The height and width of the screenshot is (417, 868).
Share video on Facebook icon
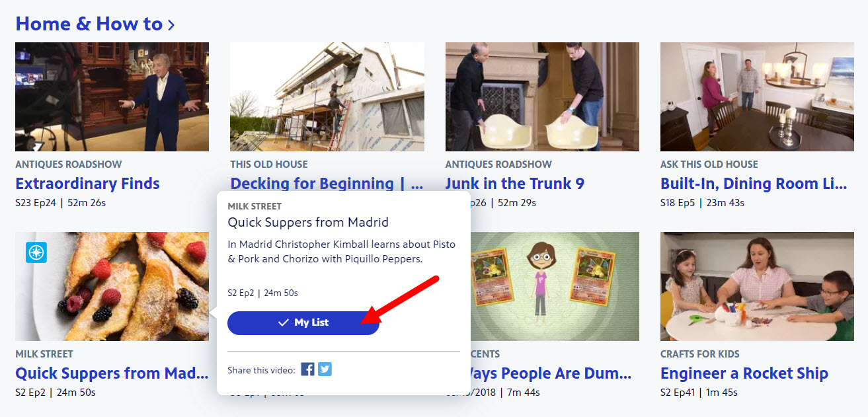point(307,369)
